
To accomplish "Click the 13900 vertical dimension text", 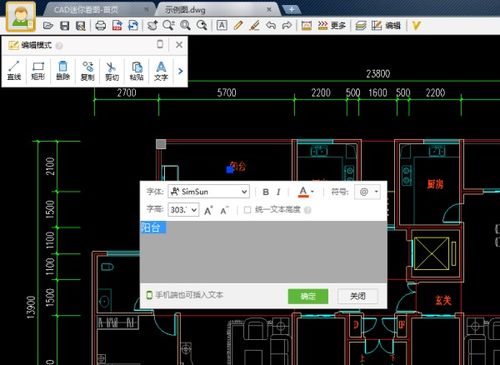I will 31,307.
